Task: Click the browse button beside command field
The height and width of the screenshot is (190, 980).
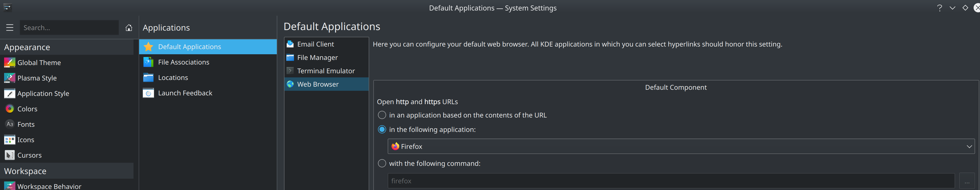Action: pos(967,181)
